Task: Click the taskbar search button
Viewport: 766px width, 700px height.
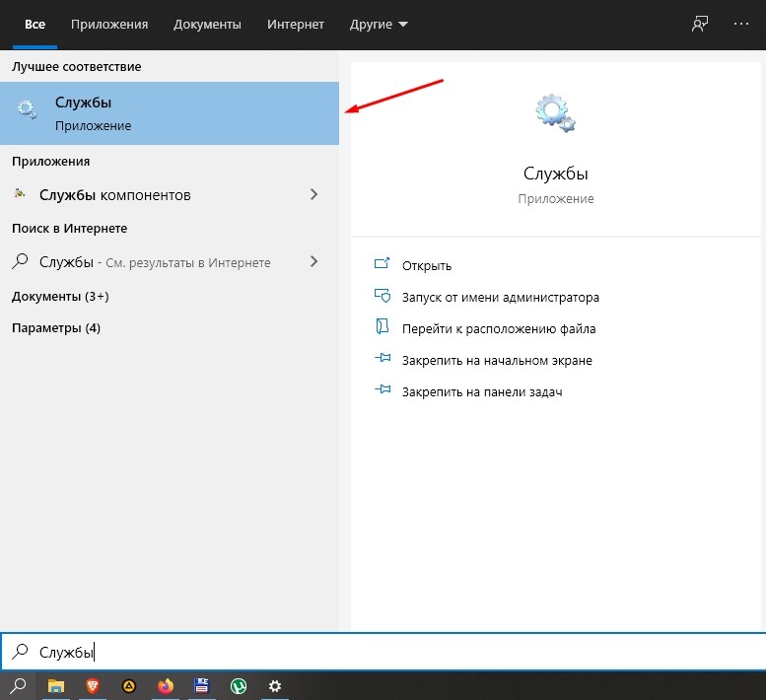Action: tap(18, 686)
